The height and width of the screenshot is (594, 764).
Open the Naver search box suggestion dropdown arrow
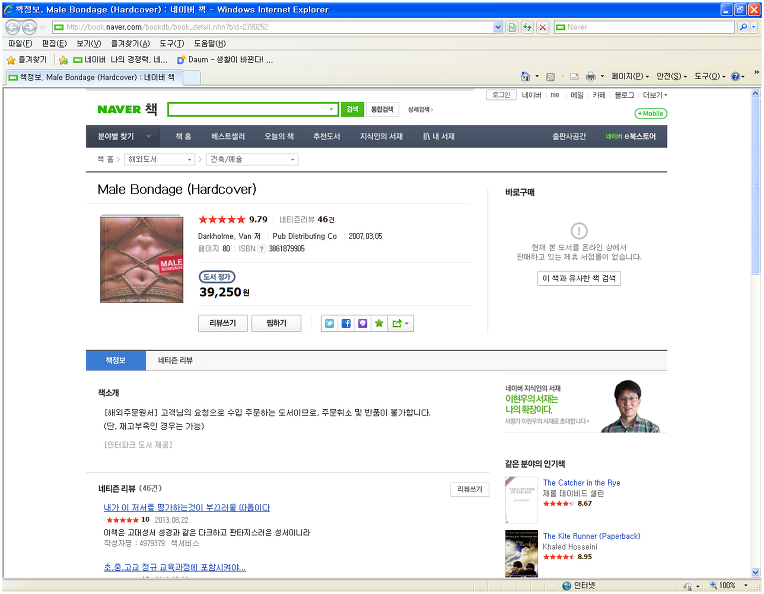pos(331,109)
